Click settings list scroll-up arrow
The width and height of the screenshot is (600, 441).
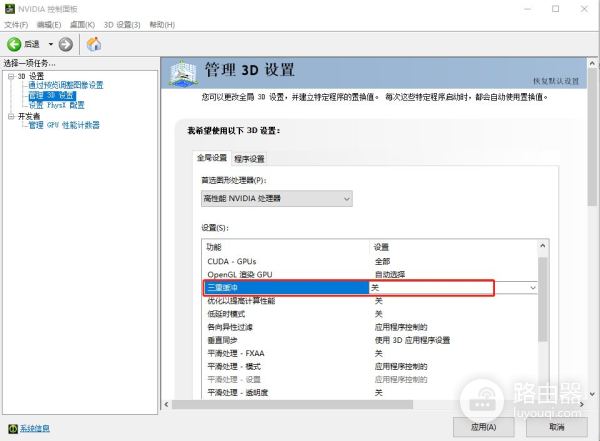pyautogui.click(x=543, y=246)
